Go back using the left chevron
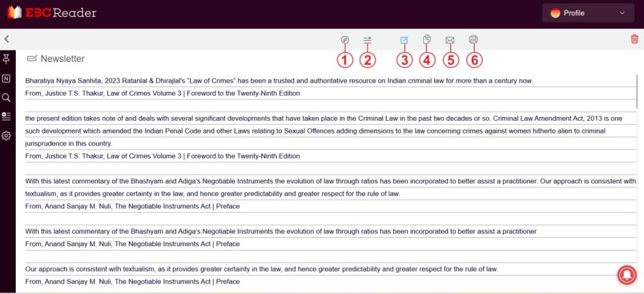Image resolution: width=644 pixels, height=294 pixels. pos(6,39)
